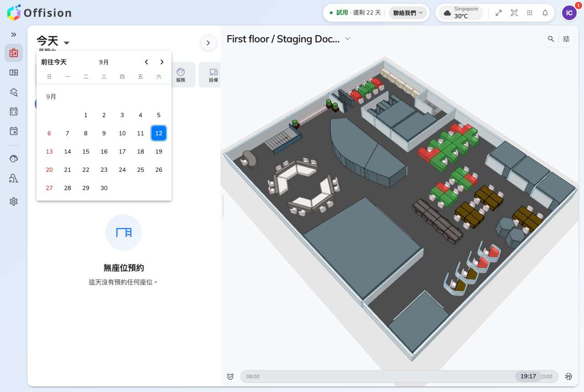The height and width of the screenshot is (392, 584).
Task: Click the Singapore 30°C weather chip
Action: (461, 13)
